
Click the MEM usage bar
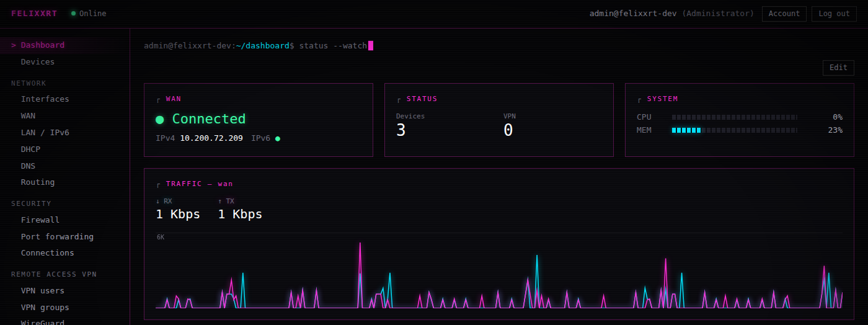pos(735,130)
